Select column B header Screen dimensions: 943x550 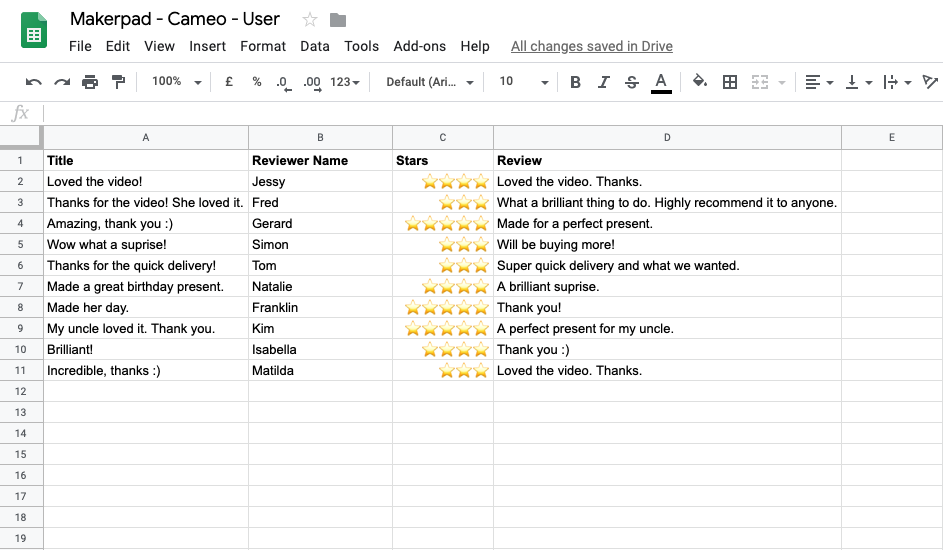[x=321, y=138]
